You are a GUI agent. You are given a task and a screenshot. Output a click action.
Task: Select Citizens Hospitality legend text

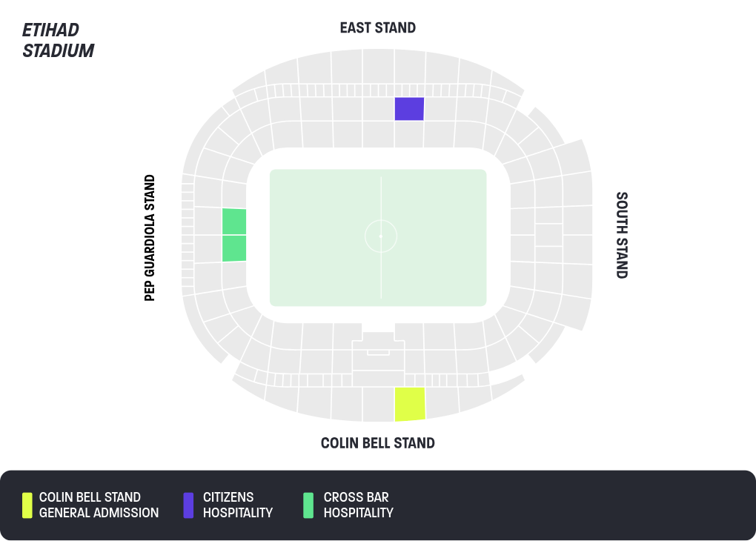[x=238, y=505]
